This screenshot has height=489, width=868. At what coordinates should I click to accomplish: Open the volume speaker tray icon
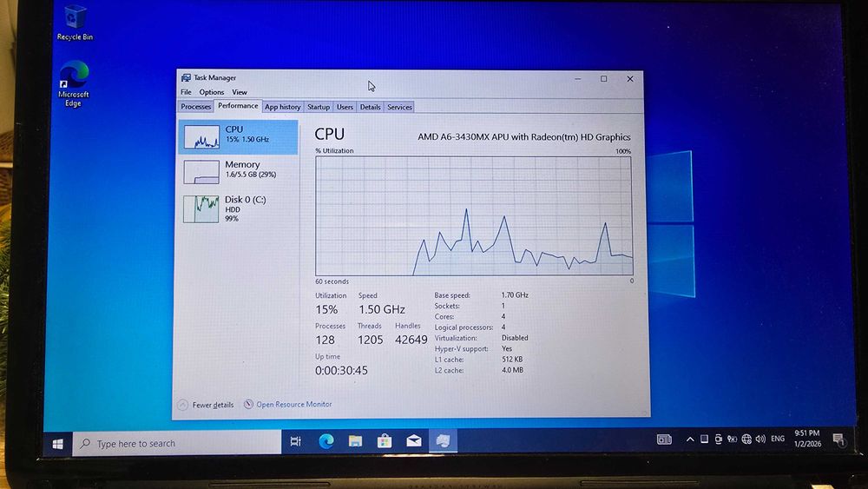coord(760,439)
